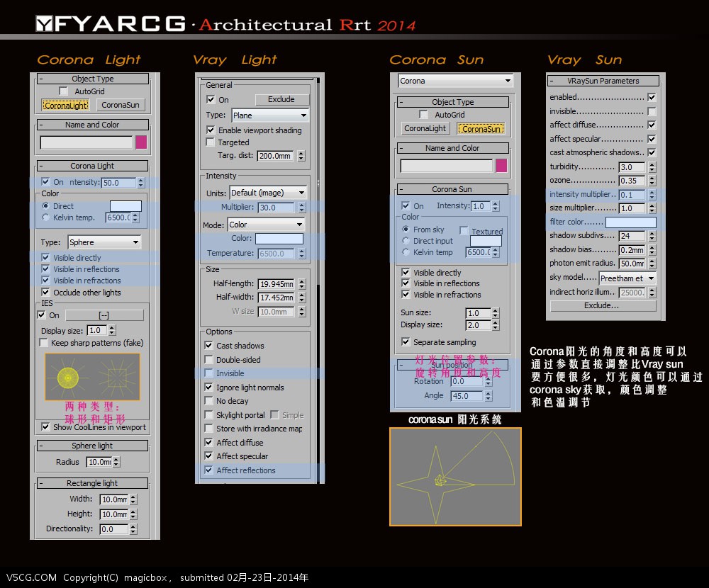Click the Direct color swatch in Corona Light
The image size is (709, 588).
click(125, 206)
